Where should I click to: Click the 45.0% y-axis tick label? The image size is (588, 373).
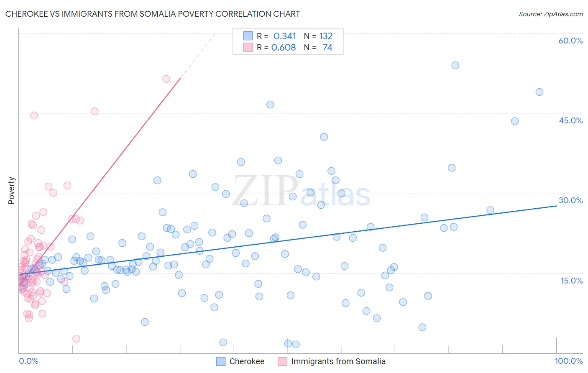tap(570, 120)
